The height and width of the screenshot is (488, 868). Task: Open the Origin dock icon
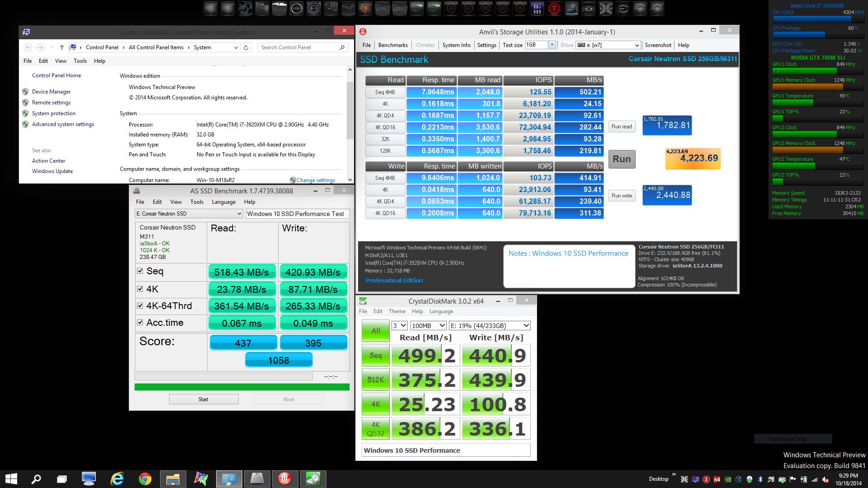click(x=365, y=8)
